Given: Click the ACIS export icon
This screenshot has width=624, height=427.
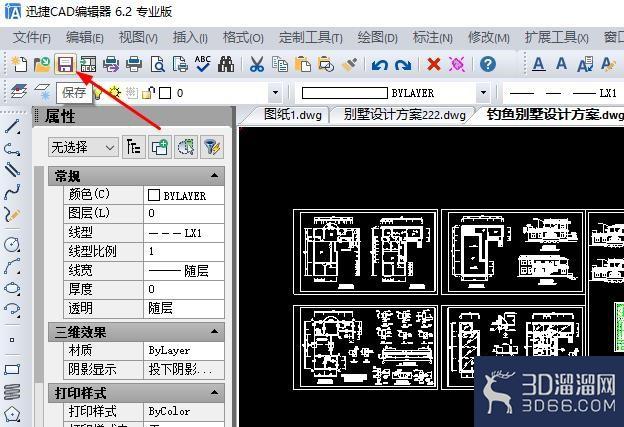Looking at the screenshot, I should 88,64.
